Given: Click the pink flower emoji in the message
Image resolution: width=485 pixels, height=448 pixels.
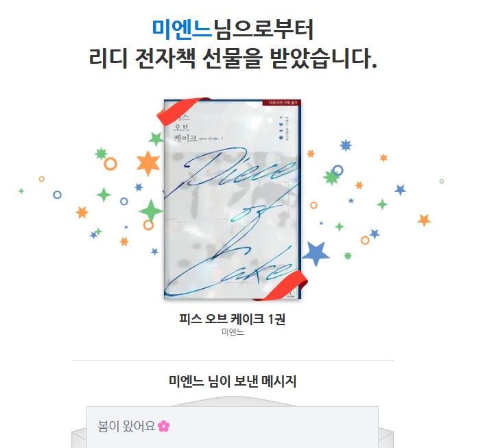Looking at the screenshot, I should coord(164,426).
